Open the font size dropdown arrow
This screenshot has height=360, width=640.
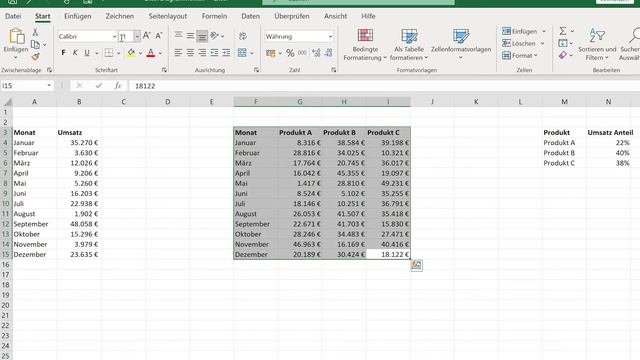(137, 37)
